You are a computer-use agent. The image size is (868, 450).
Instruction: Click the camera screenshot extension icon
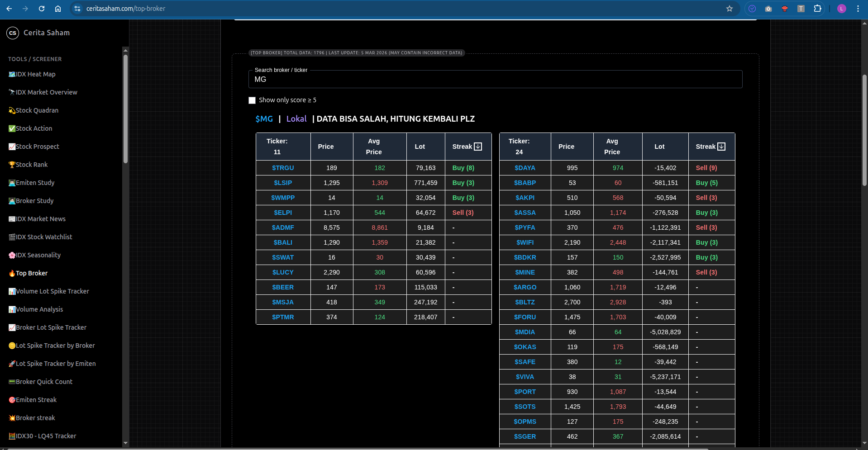[x=768, y=9]
